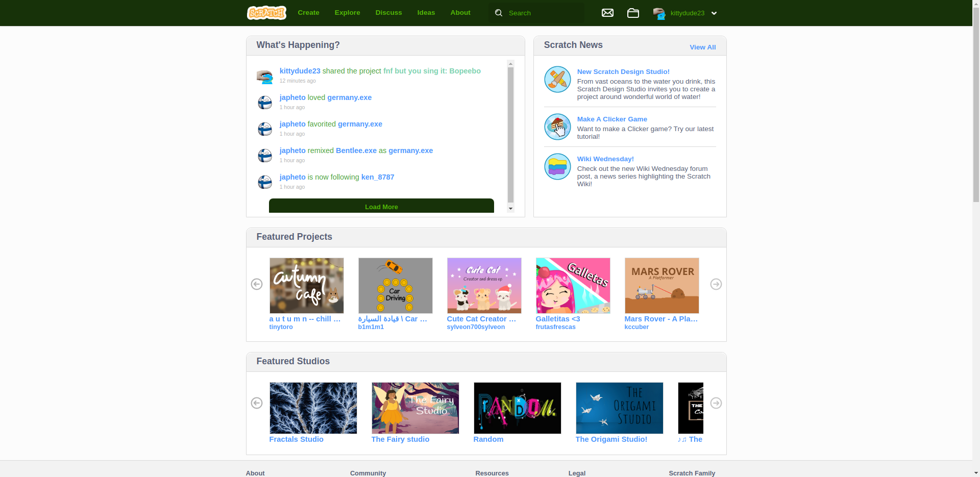Advance Featured Projects with the right arrow
The width and height of the screenshot is (980, 477).
716,284
